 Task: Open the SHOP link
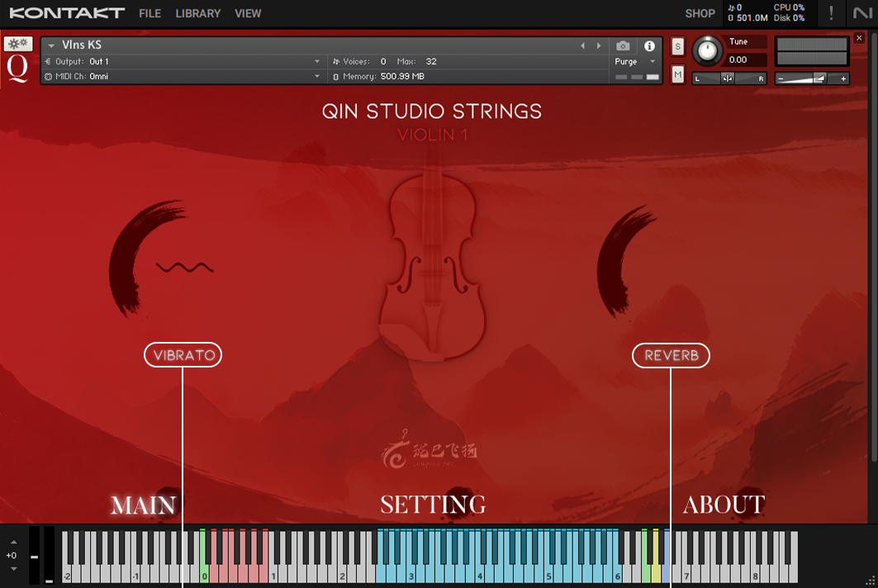click(700, 13)
